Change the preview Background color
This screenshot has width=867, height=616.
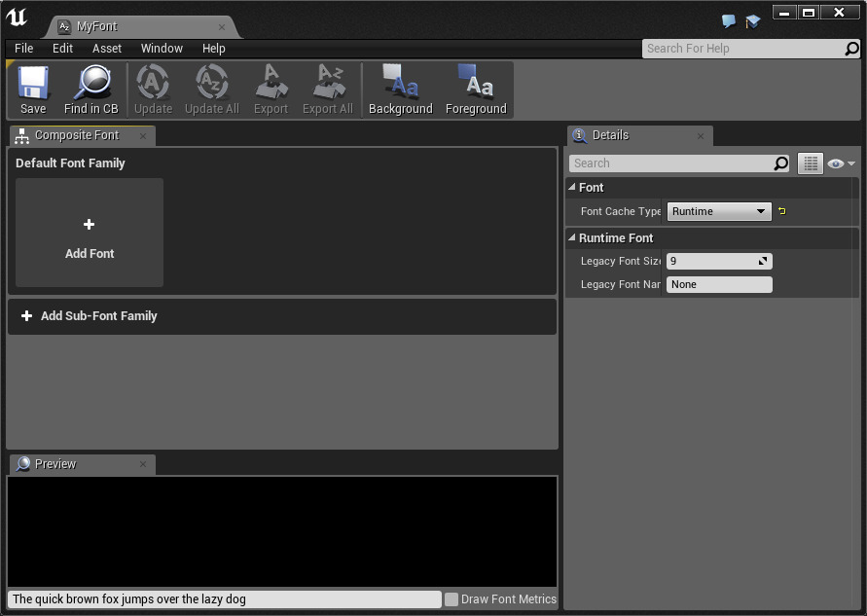(401, 90)
